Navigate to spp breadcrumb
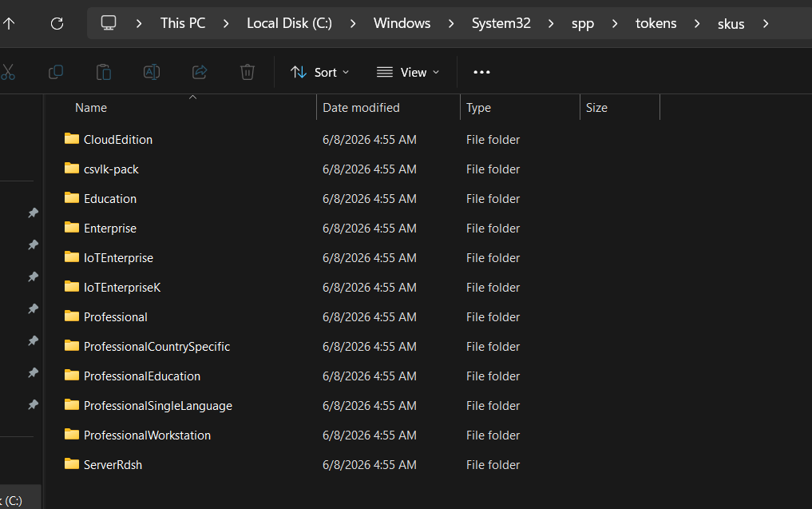Viewport: 812px width, 509px height. [x=583, y=24]
